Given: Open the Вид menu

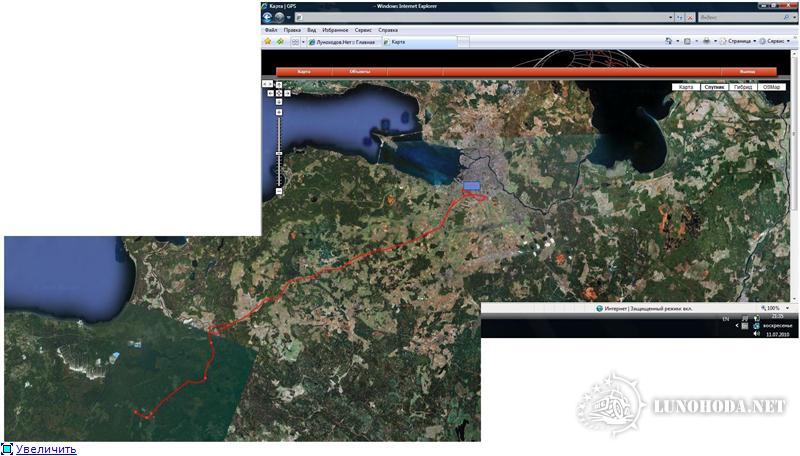Looking at the screenshot, I should [x=311, y=30].
